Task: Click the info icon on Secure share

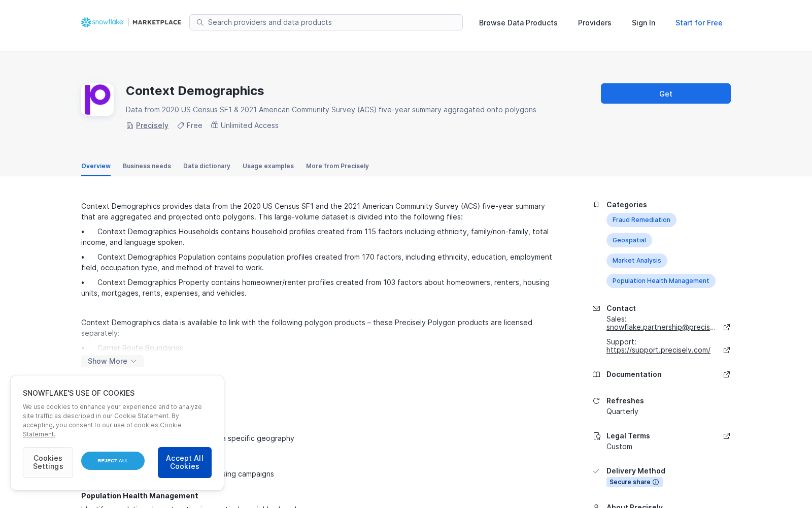Action: (656, 482)
